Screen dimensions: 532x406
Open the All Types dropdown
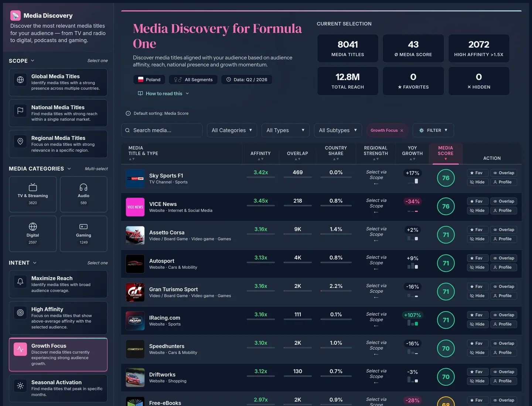[x=285, y=130]
